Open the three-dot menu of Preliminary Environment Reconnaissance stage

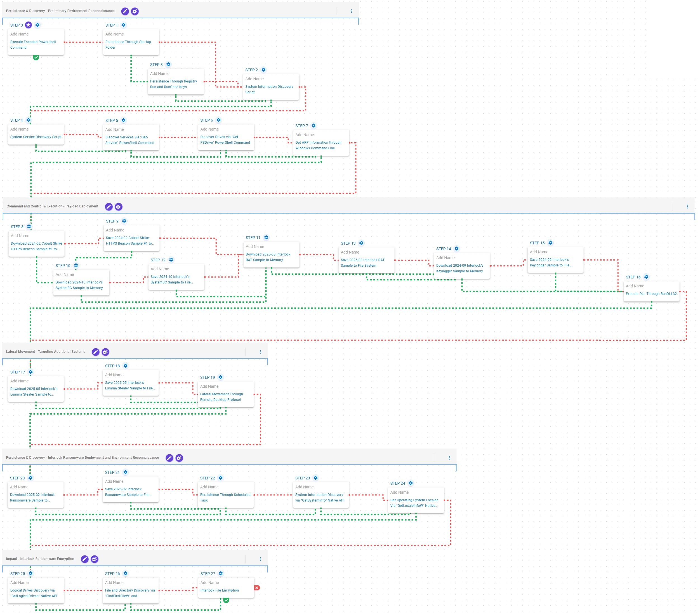pos(351,11)
